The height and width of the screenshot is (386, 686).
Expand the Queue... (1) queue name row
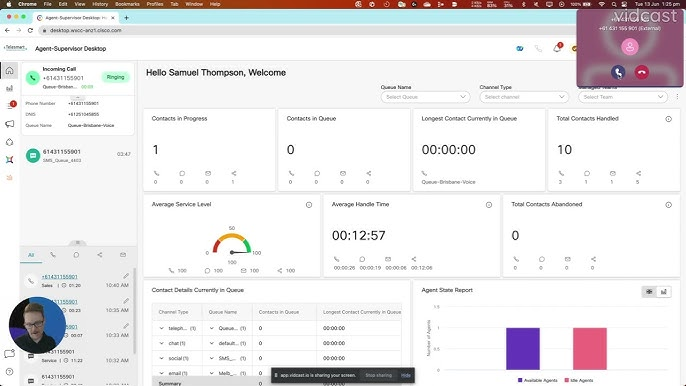(211, 328)
